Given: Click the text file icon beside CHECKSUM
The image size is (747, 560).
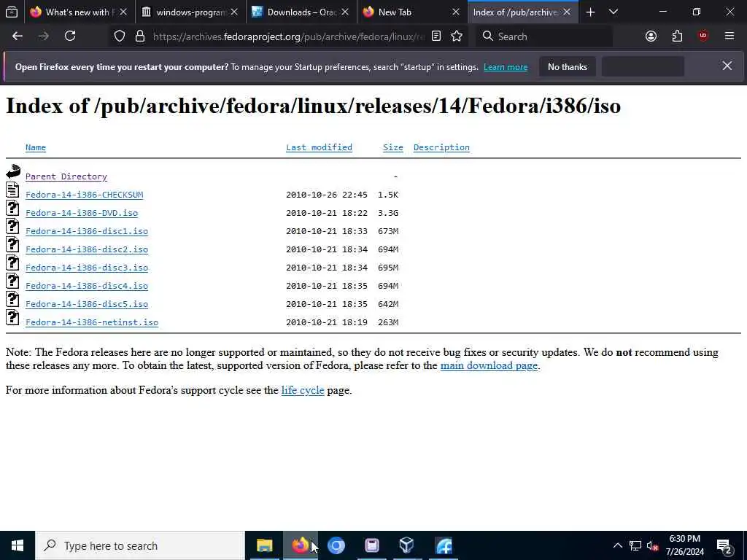Looking at the screenshot, I should [x=12, y=190].
